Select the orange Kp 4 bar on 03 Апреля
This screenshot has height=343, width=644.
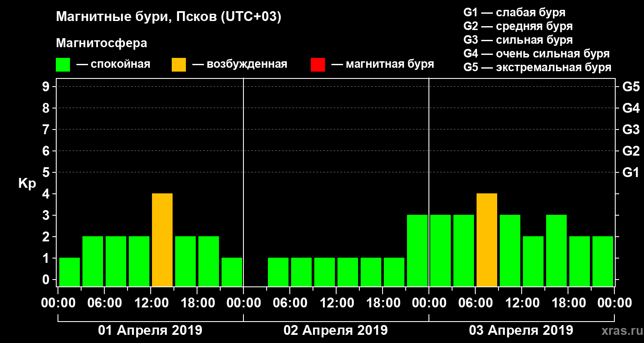click(487, 240)
